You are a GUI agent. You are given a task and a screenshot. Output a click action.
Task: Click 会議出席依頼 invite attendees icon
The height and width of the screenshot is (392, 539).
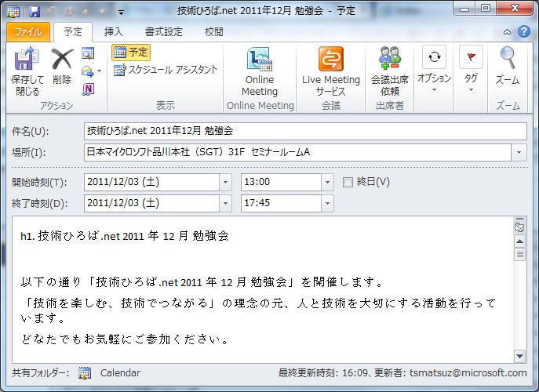390,58
